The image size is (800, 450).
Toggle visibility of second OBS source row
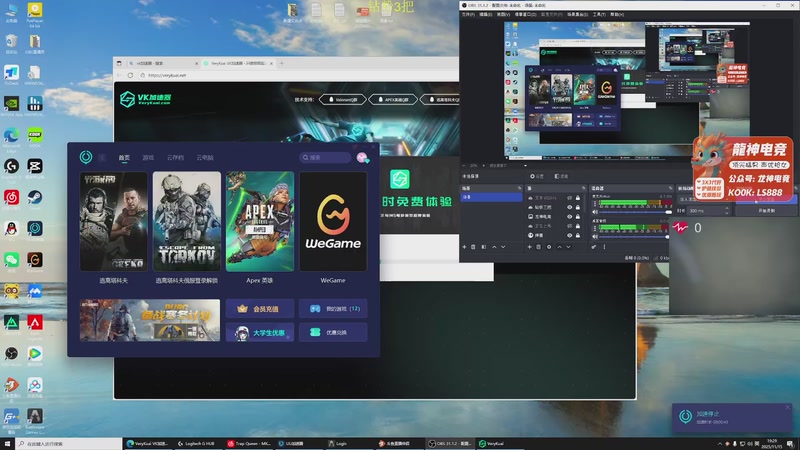[569, 208]
